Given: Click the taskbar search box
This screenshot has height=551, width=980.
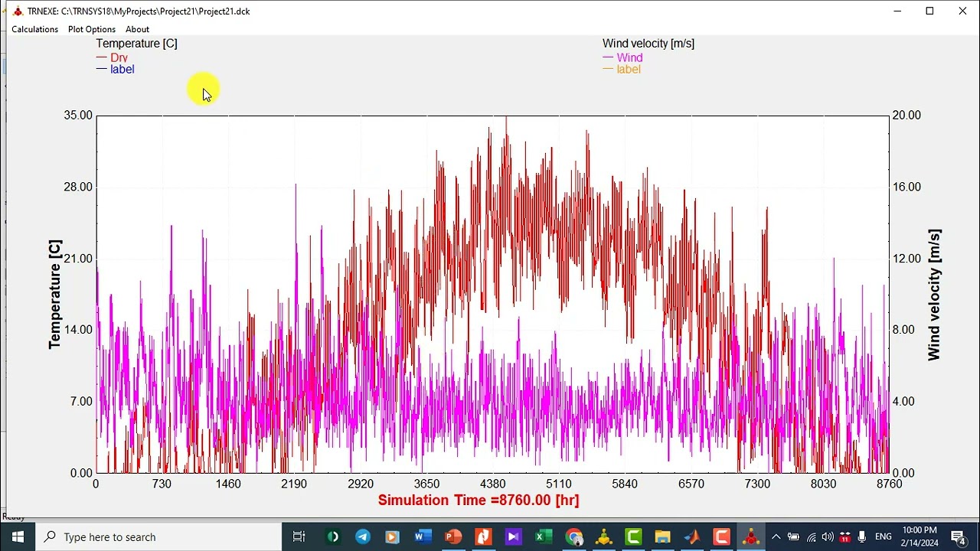Looking at the screenshot, I should click(x=158, y=536).
